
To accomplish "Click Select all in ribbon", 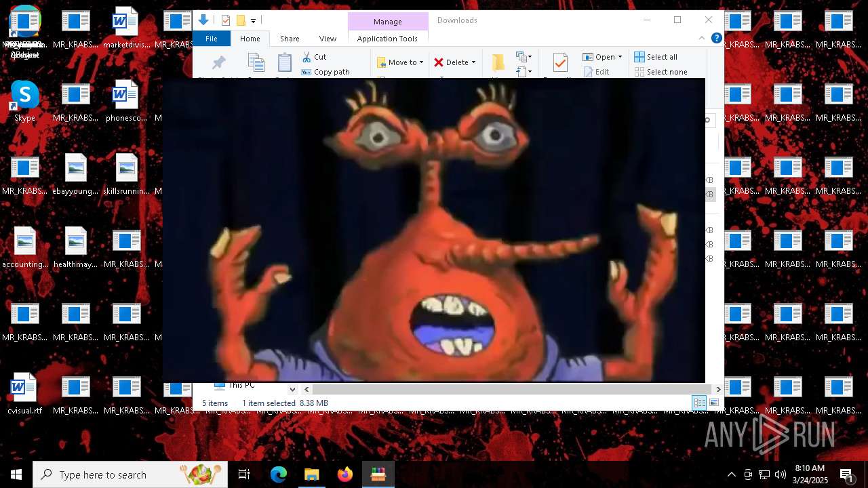I will point(656,57).
